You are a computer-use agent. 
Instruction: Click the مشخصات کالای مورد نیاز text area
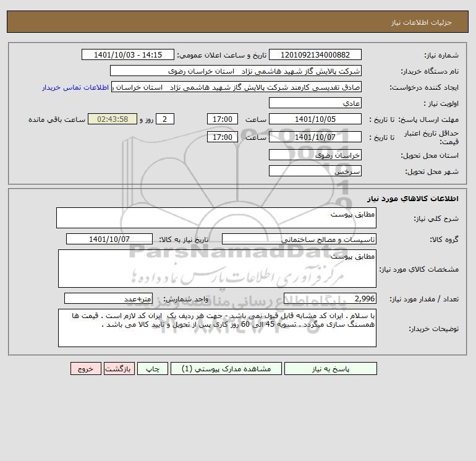click(217, 269)
